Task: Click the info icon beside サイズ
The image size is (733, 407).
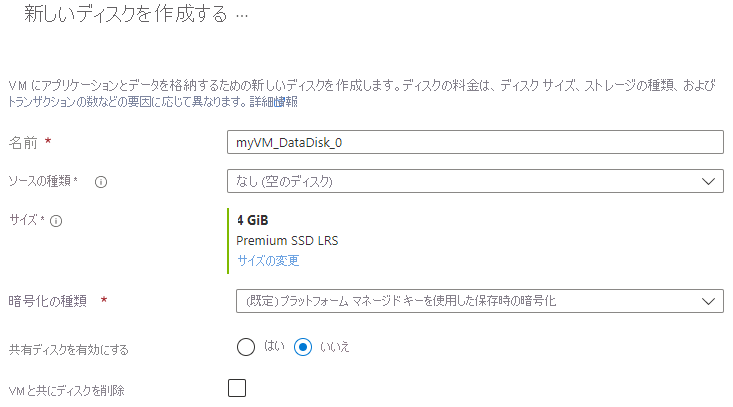Action: click(56, 220)
